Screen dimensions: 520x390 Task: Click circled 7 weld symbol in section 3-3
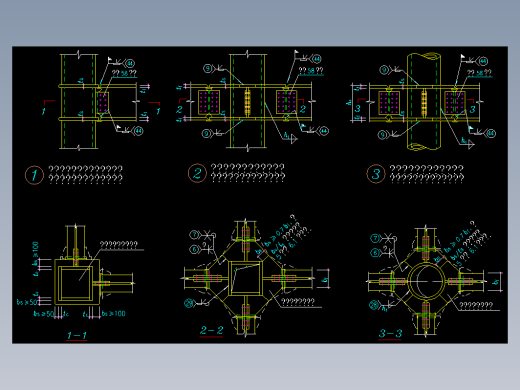point(375,238)
